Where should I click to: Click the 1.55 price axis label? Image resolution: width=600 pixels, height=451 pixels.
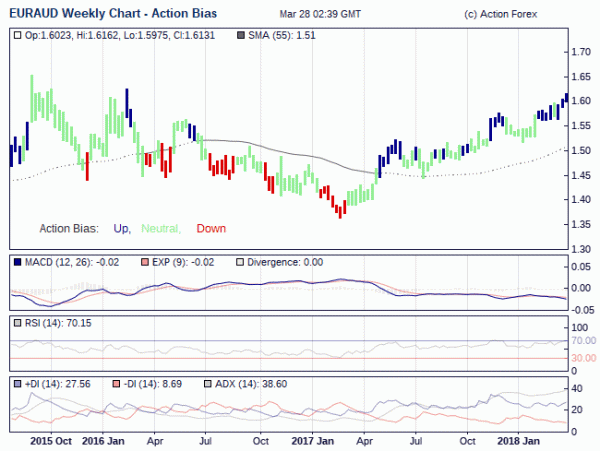(x=581, y=126)
